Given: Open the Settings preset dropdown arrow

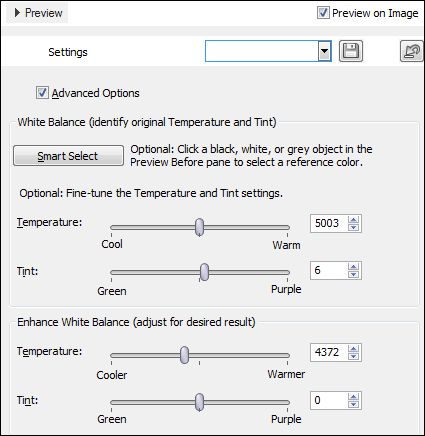Looking at the screenshot, I should [x=324, y=51].
